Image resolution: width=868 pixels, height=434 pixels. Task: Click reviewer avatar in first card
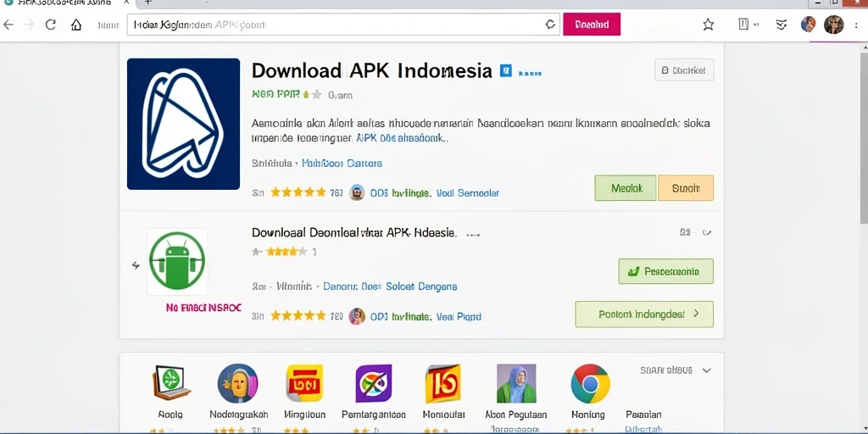[357, 192]
